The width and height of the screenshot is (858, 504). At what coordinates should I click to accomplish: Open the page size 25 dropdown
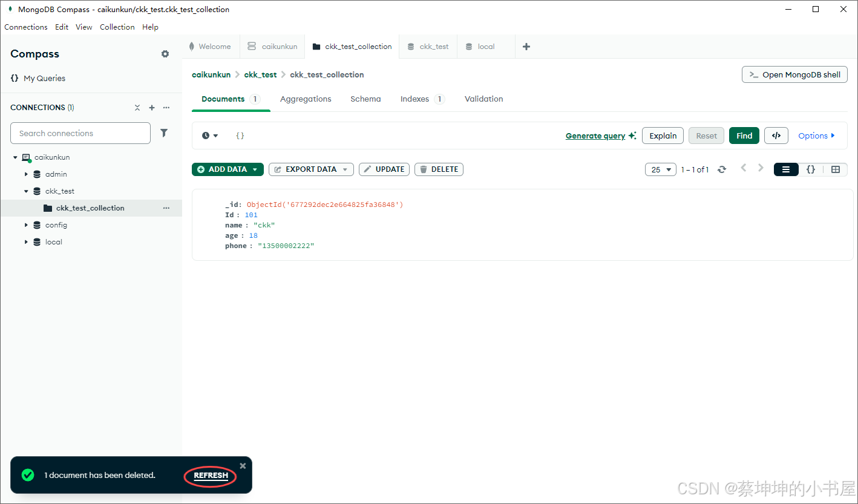660,169
